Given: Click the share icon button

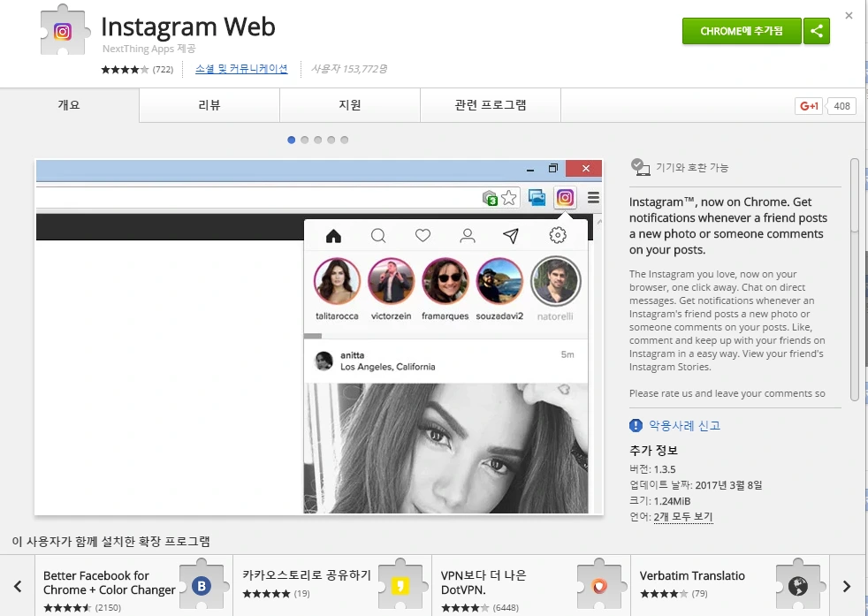Looking at the screenshot, I should click(817, 31).
